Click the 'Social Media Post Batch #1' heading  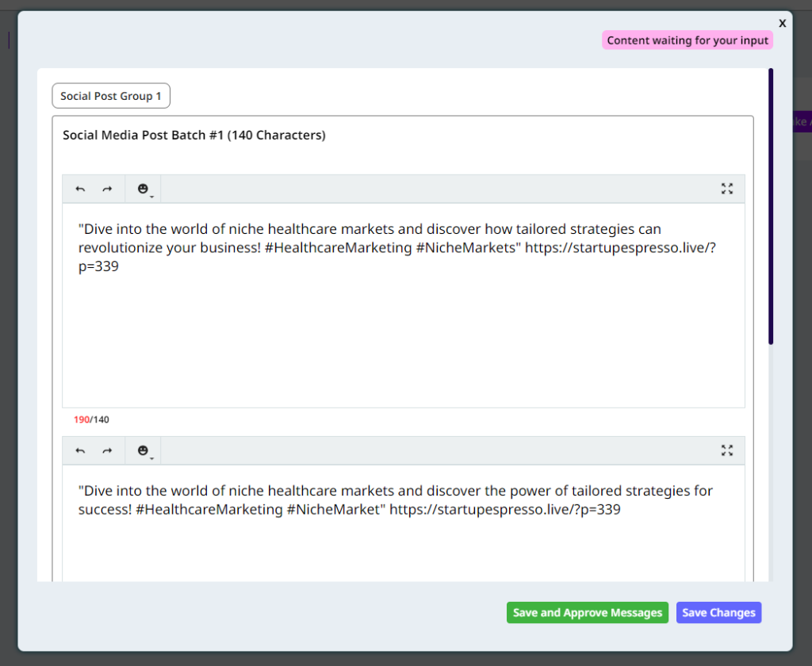click(x=194, y=135)
